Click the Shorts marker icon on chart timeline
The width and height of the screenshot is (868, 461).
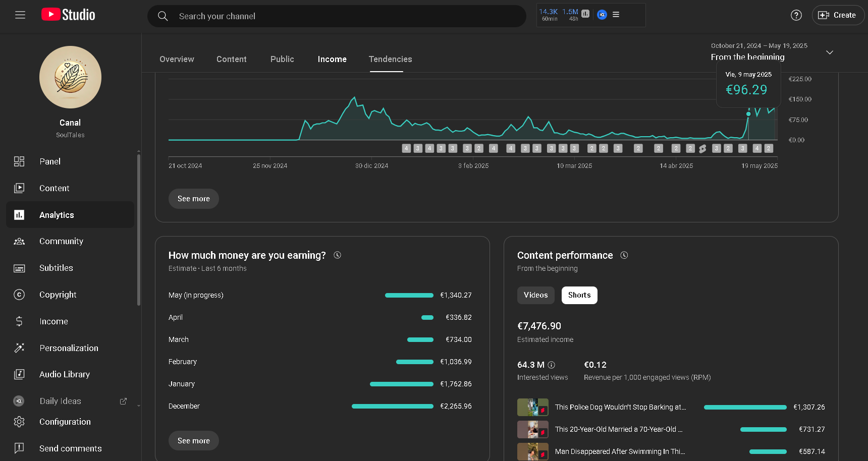tap(702, 149)
